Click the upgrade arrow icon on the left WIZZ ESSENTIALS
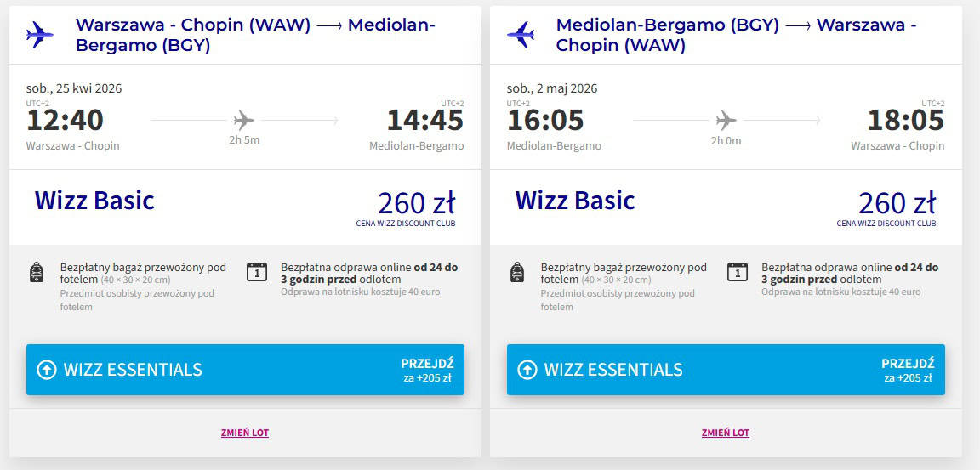Image resolution: width=980 pixels, height=470 pixels. coord(46,370)
